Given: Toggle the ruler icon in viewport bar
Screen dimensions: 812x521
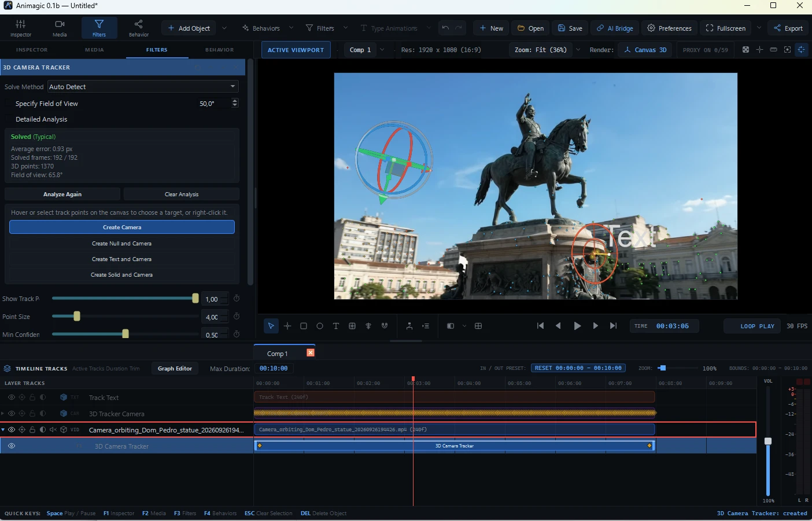Looking at the screenshot, I should tap(773, 50).
